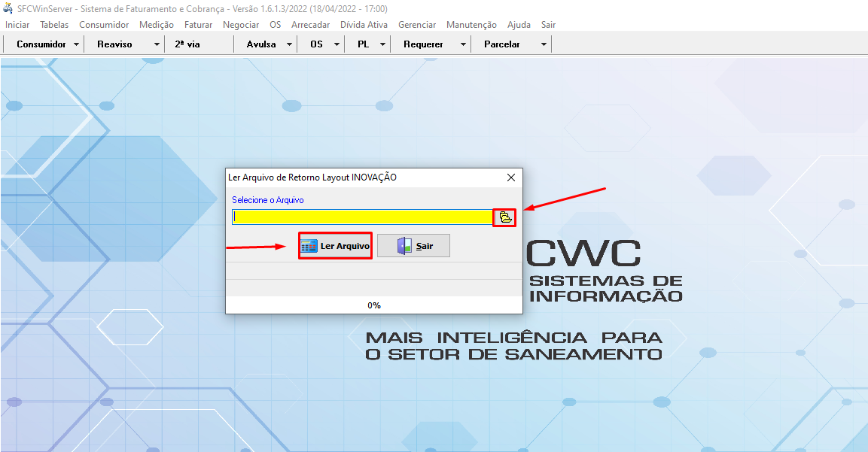Expand the Reaviso toolbar dropdown arrow
Viewport: 868px width, 452px height.
[157, 44]
